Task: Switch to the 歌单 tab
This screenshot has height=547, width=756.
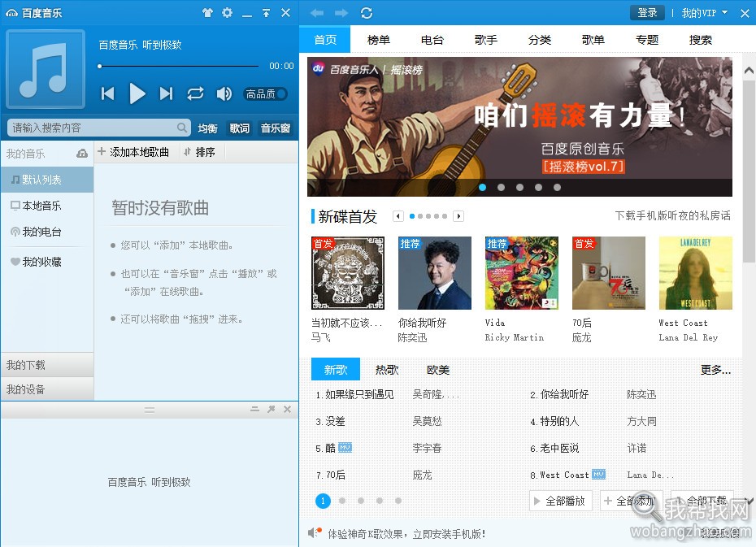Action: [593, 40]
